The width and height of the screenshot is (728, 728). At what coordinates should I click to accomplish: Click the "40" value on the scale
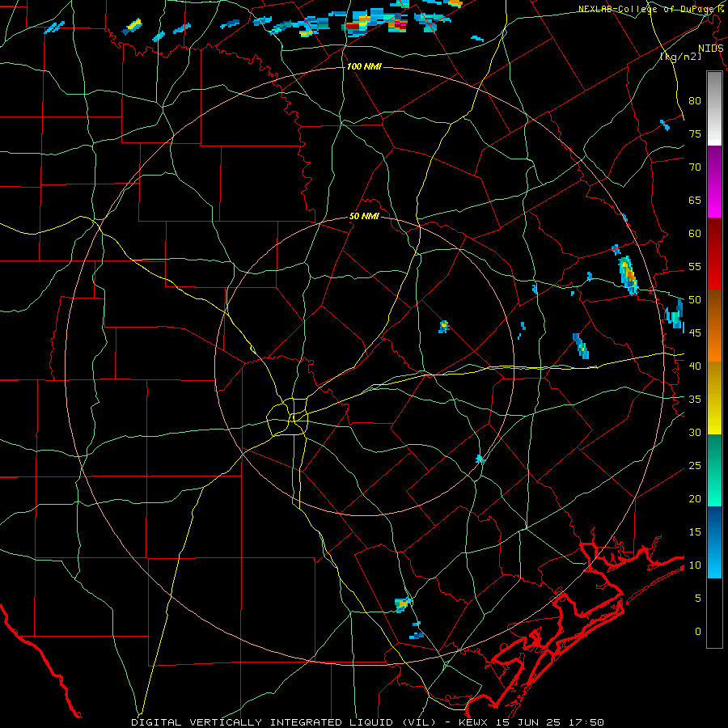(695, 366)
